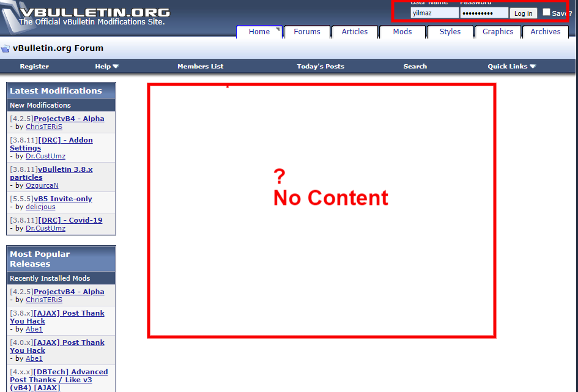
Task: Open Search in the navbar
Action: click(x=415, y=66)
